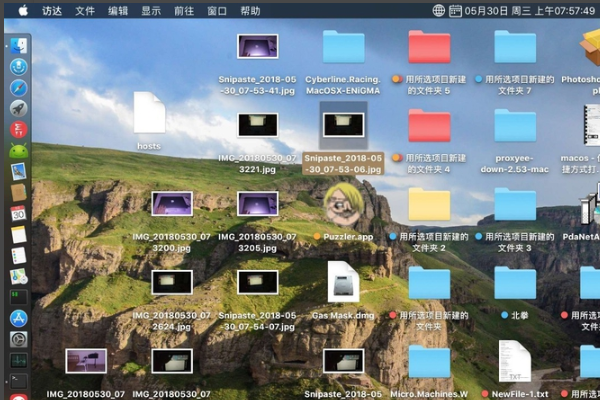The width and height of the screenshot is (600, 400).
Task: Select red folder 用所选项目新建的文件夹 5
Action: coord(429,47)
